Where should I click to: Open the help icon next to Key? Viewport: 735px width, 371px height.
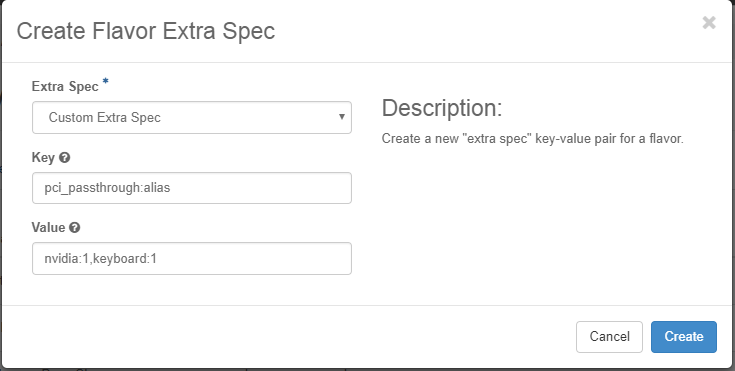point(65,158)
